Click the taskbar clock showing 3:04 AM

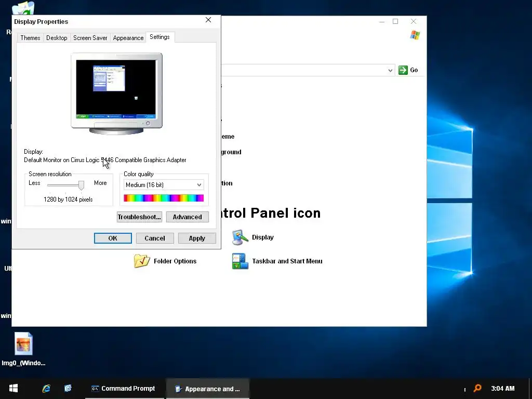pos(503,389)
